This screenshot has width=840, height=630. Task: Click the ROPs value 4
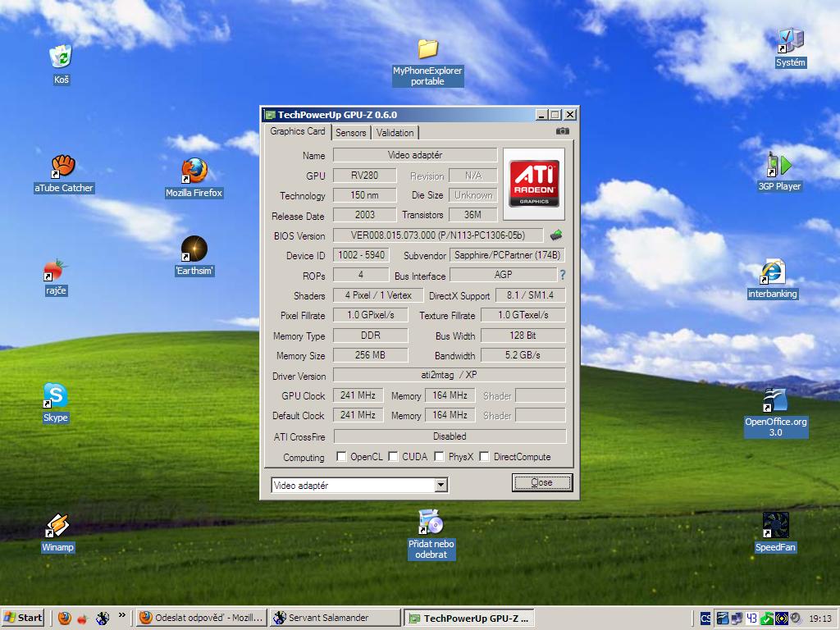click(x=361, y=275)
